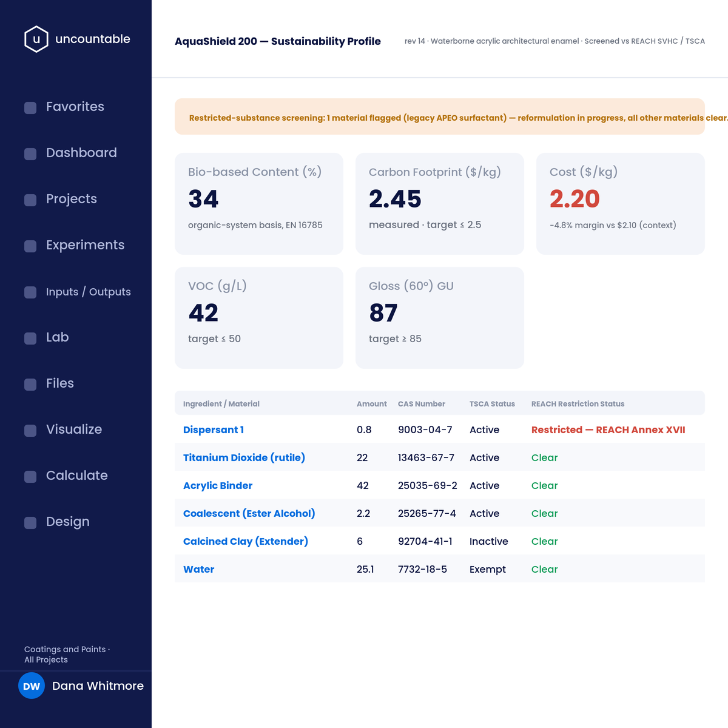Click the Ingredient / Material column header
The height and width of the screenshot is (728, 728).
tap(221, 403)
